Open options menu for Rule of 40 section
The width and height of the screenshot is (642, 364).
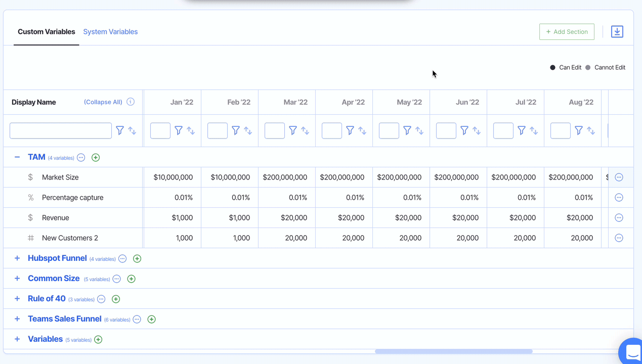pos(101,299)
